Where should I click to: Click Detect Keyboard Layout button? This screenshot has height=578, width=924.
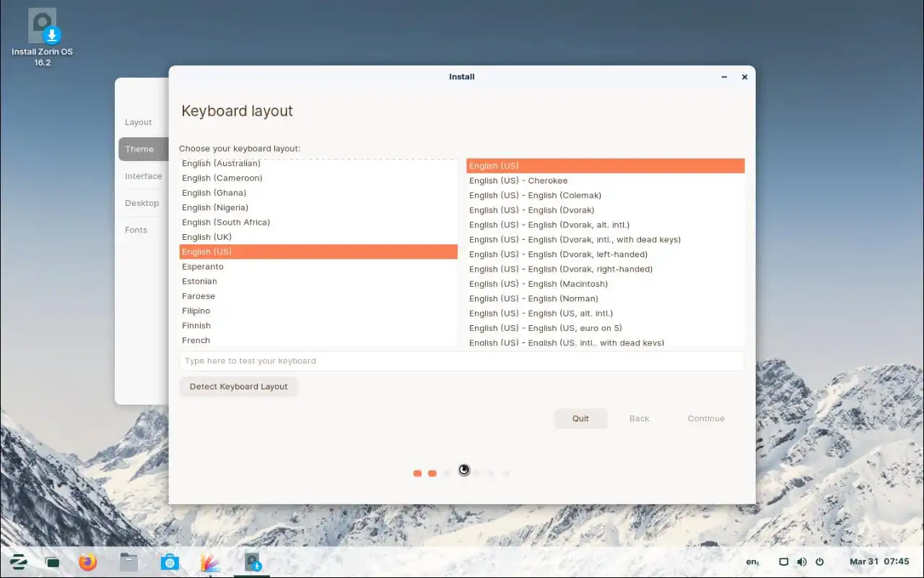click(x=238, y=387)
